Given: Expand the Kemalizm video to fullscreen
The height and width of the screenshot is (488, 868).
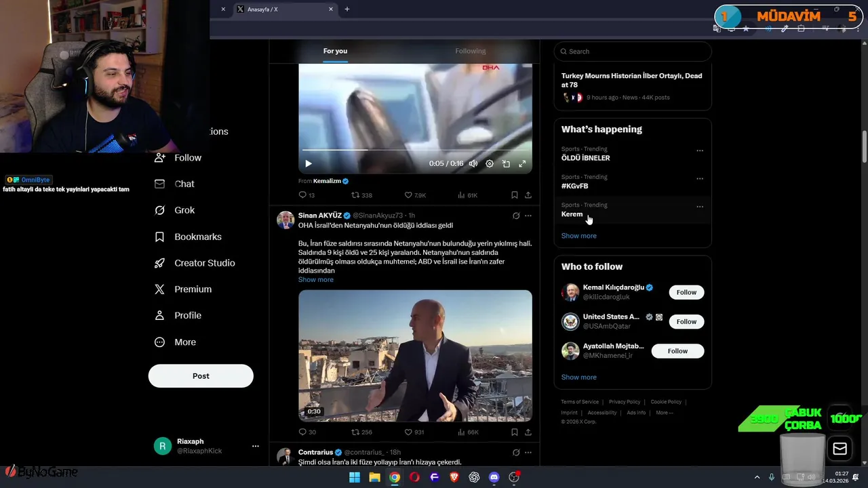Looking at the screenshot, I should (522, 163).
